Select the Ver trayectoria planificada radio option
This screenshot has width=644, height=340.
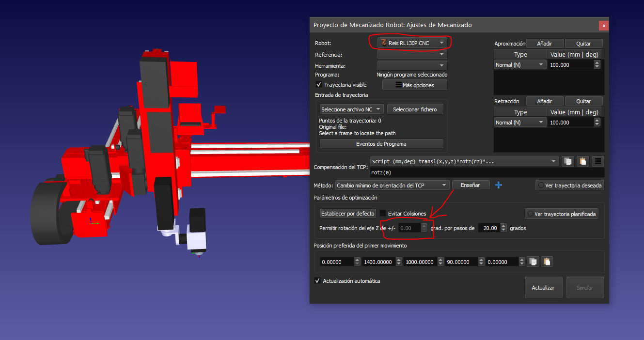click(531, 214)
